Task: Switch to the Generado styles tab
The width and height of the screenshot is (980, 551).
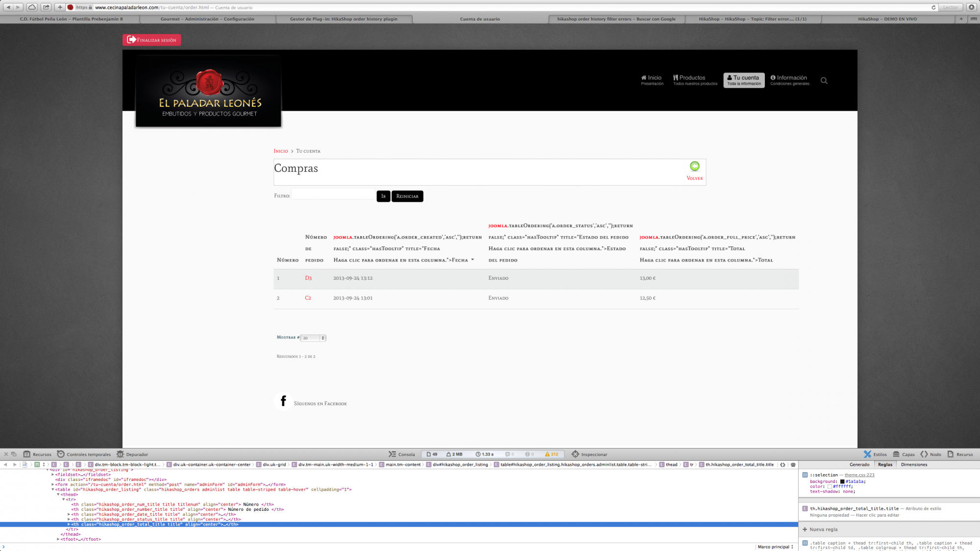Action: coord(859,464)
